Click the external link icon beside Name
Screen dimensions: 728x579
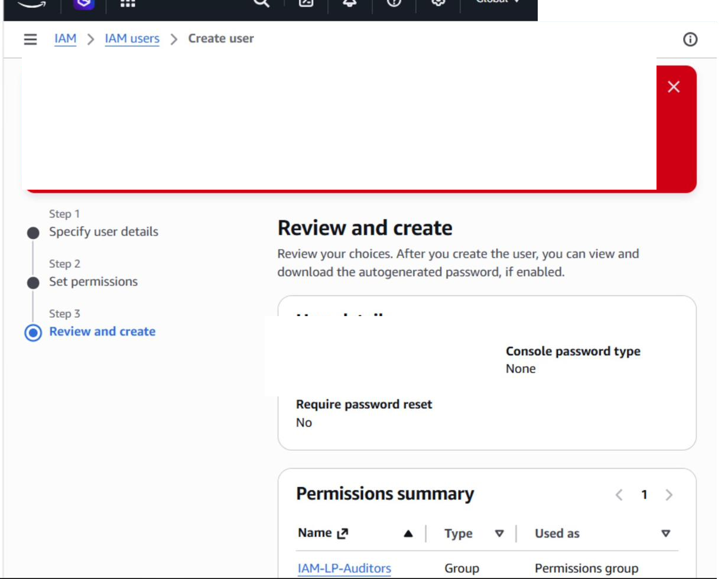point(343,534)
